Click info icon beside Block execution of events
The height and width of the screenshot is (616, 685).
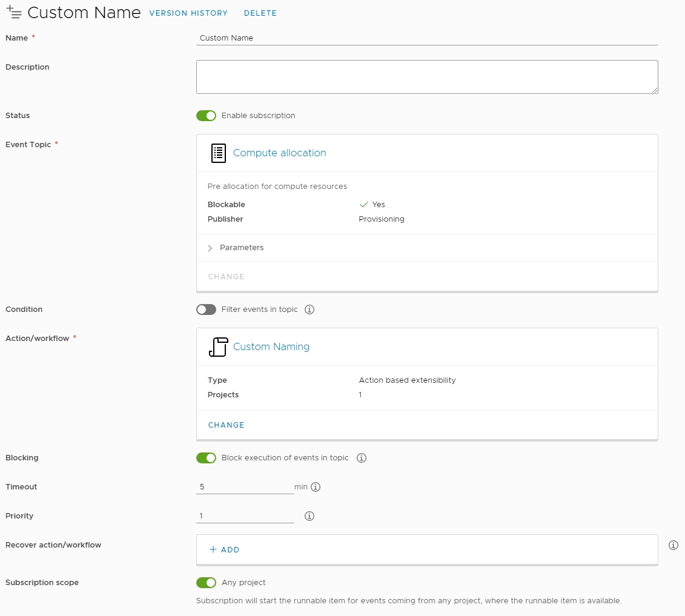(362, 458)
